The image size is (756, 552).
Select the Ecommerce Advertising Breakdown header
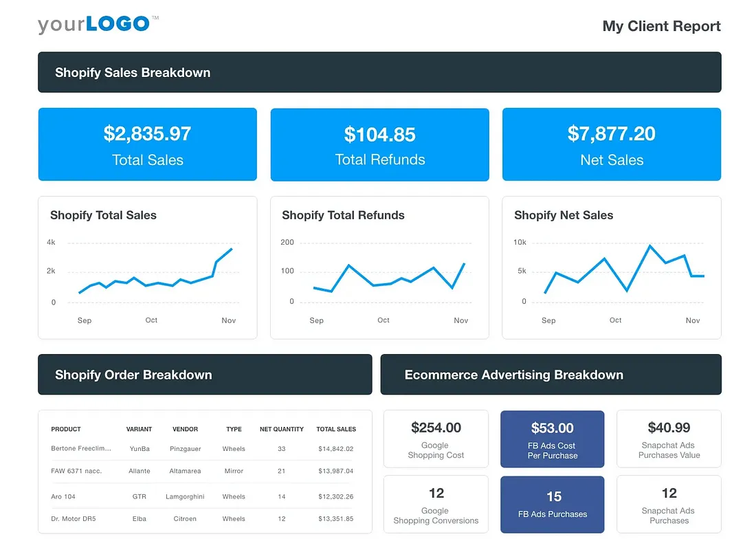pyautogui.click(x=551, y=375)
